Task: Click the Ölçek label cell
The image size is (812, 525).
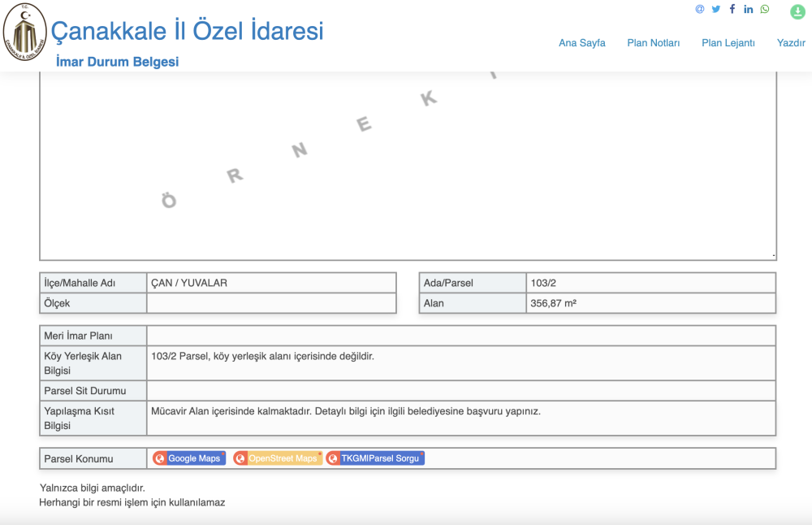Action: (93, 303)
